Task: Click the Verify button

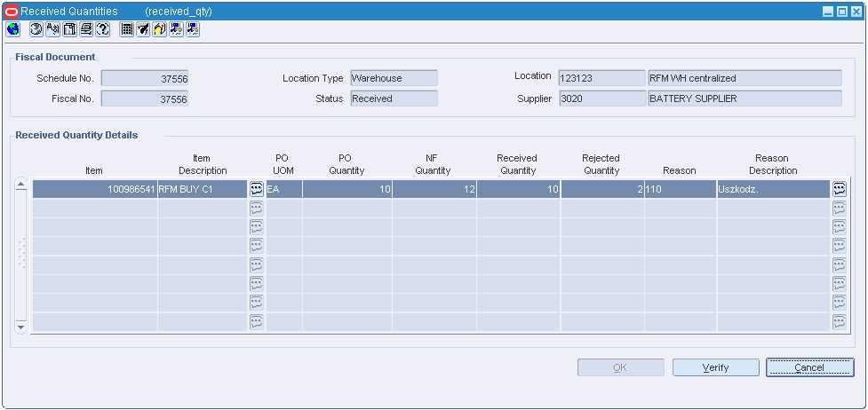Action: tap(716, 367)
